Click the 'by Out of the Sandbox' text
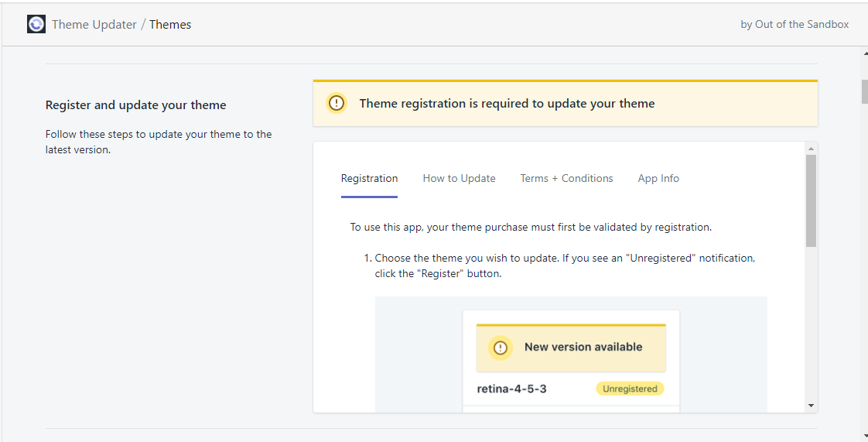 (795, 24)
